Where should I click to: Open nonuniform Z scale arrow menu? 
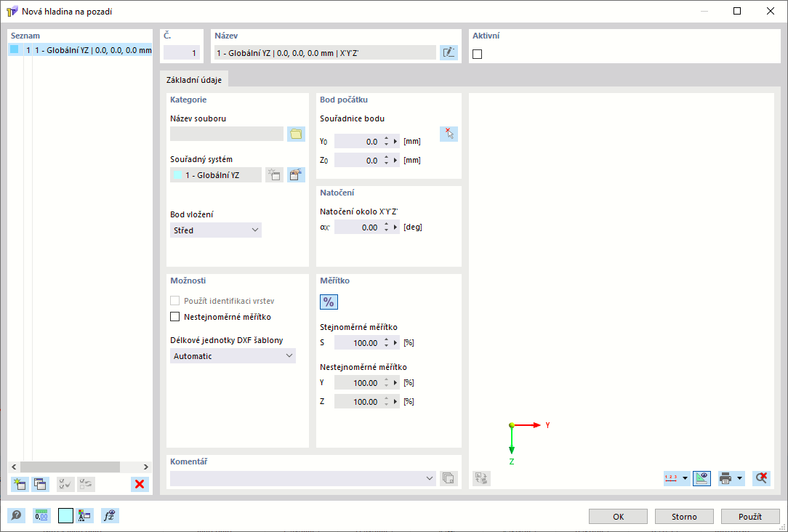[396, 402]
